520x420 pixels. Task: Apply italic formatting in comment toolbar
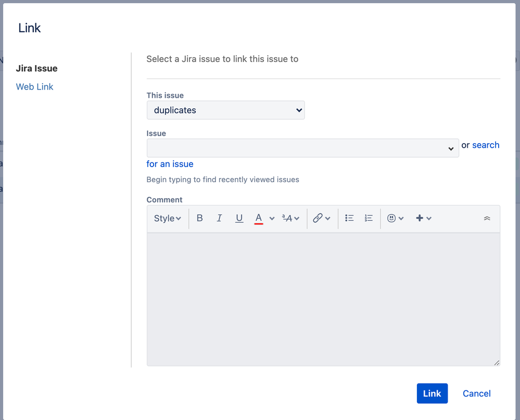click(x=219, y=219)
